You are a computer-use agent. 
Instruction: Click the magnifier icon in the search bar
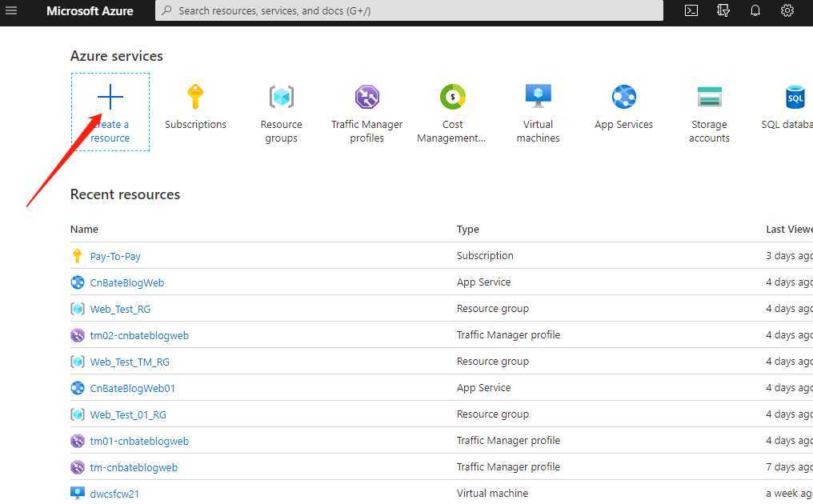(166, 10)
